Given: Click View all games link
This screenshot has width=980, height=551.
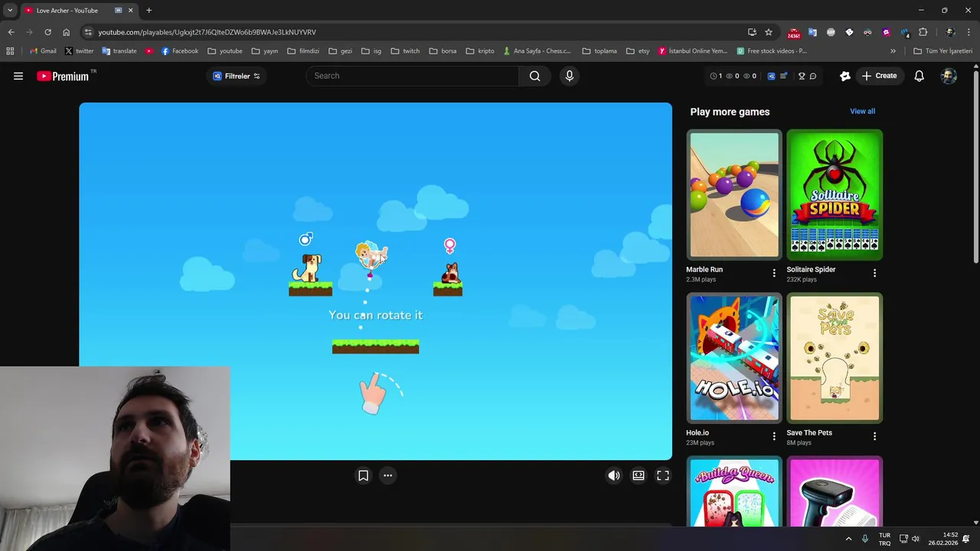Looking at the screenshot, I should 862,111.
